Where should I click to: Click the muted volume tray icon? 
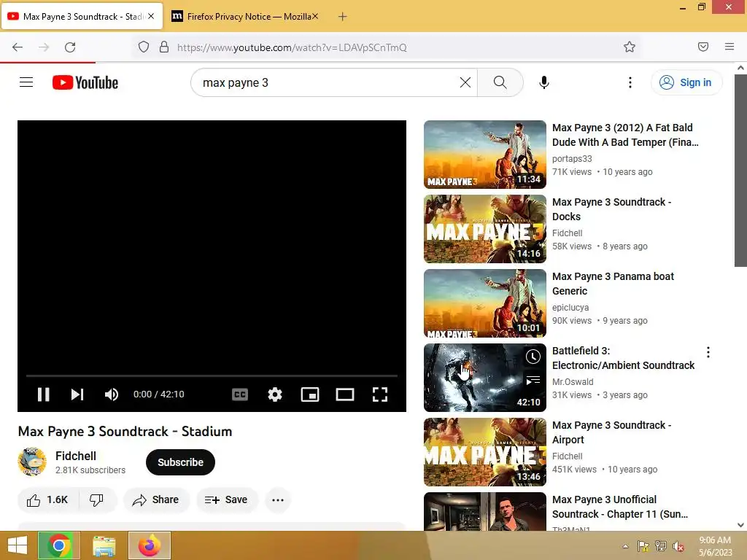click(x=679, y=546)
